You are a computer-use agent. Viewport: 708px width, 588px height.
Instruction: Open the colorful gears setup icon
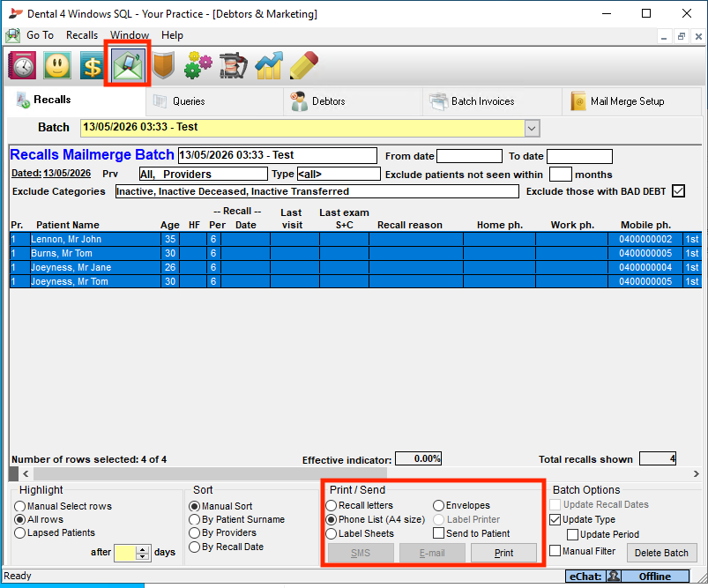(x=197, y=65)
